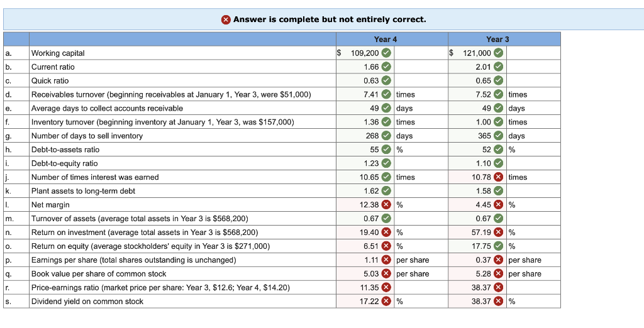Click the 'Return on equity' row label
The width and height of the screenshot is (644, 328).
click(x=150, y=246)
